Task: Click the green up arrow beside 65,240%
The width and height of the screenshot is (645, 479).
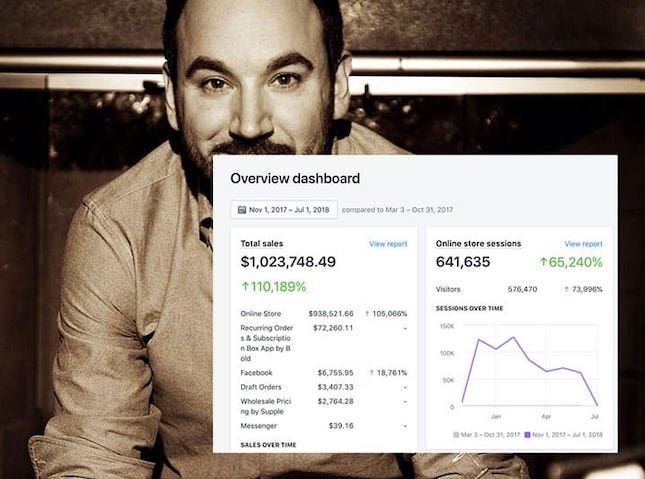Action: point(543,262)
